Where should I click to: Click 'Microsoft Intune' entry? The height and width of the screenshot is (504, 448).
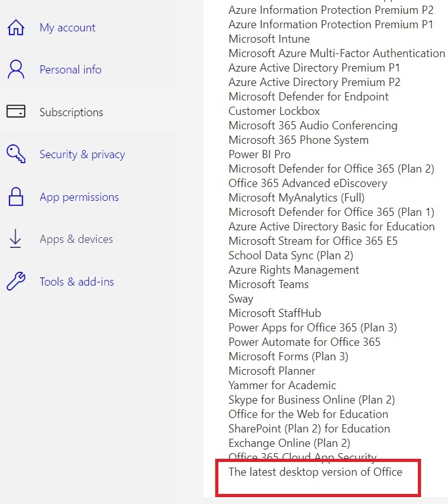coord(269,39)
